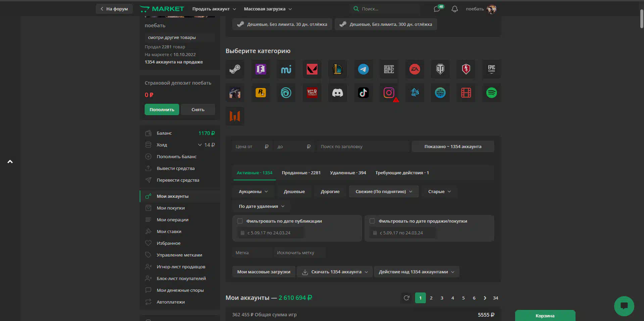Select the Epic Games category icon

pyautogui.click(x=492, y=69)
